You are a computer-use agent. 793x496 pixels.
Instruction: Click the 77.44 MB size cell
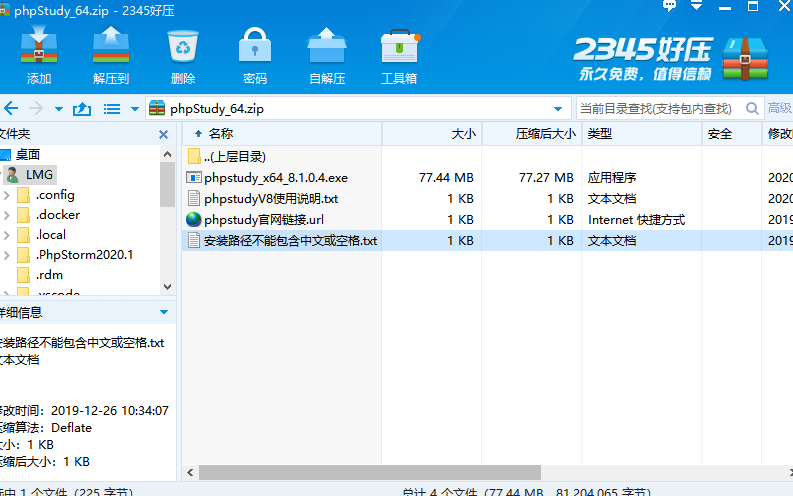click(x=446, y=178)
